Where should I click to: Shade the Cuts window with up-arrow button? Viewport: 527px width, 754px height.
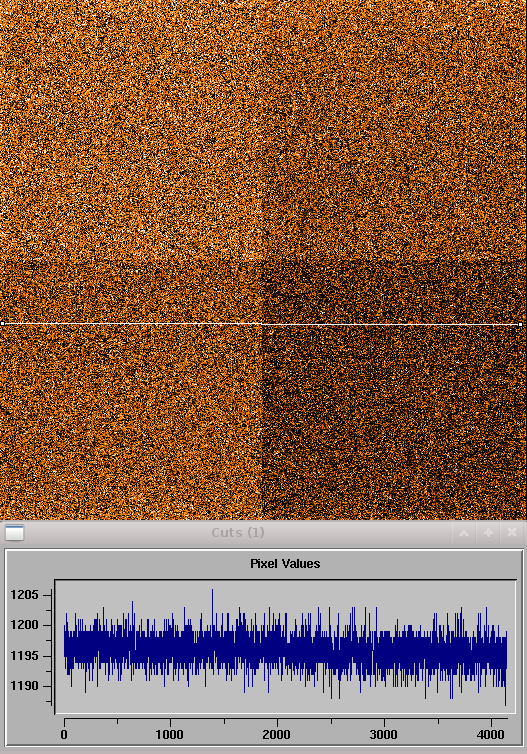point(464,533)
